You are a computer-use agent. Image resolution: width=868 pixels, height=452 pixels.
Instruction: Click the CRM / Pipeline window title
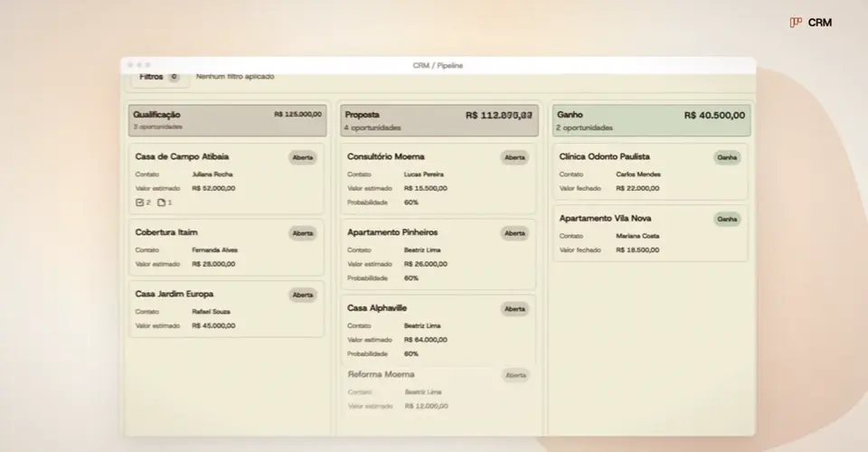coord(438,65)
